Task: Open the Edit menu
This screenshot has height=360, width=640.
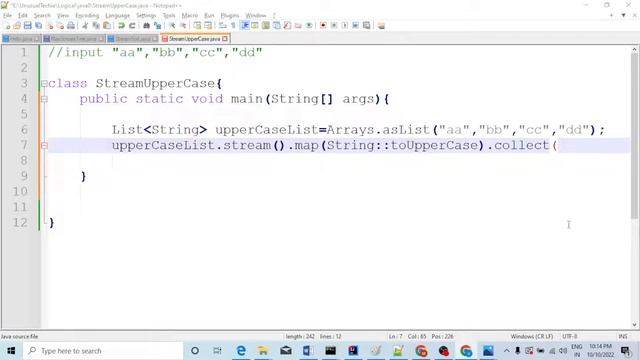Action: click(22, 16)
